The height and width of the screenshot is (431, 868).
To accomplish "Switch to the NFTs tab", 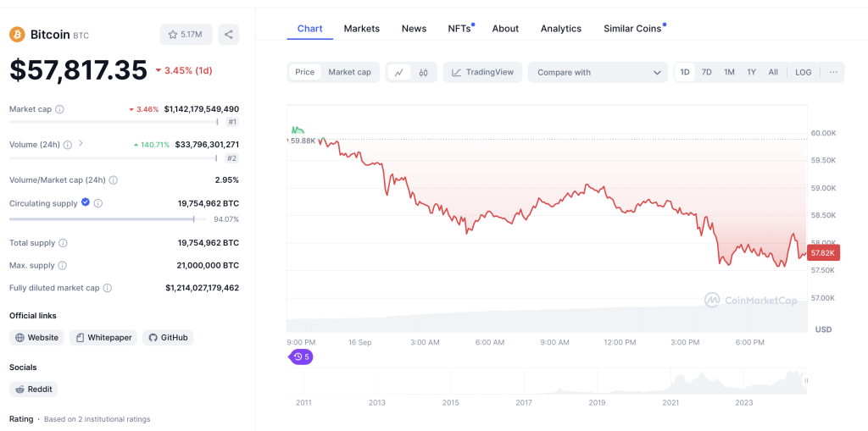I will pos(459,28).
